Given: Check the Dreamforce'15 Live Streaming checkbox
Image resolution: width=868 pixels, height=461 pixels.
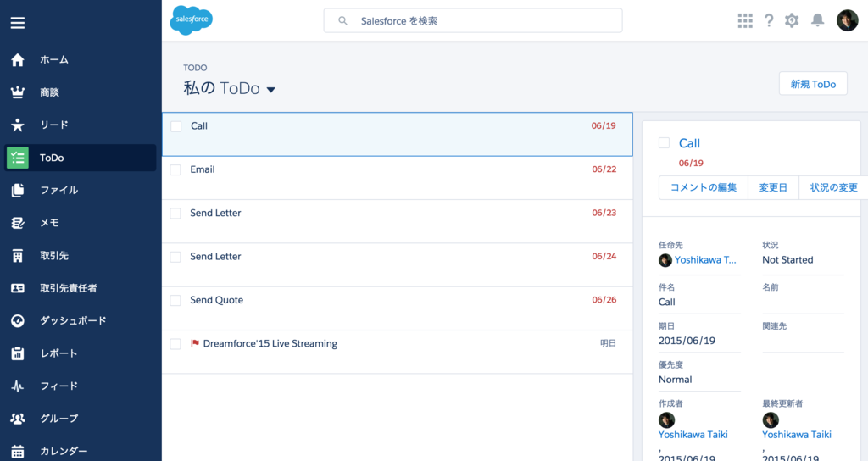Looking at the screenshot, I should (x=175, y=344).
